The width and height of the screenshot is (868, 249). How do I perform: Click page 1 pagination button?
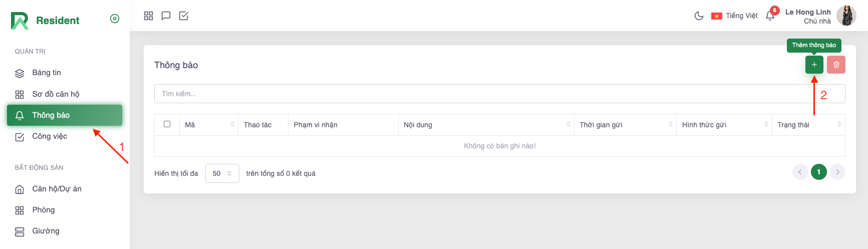[x=818, y=172]
